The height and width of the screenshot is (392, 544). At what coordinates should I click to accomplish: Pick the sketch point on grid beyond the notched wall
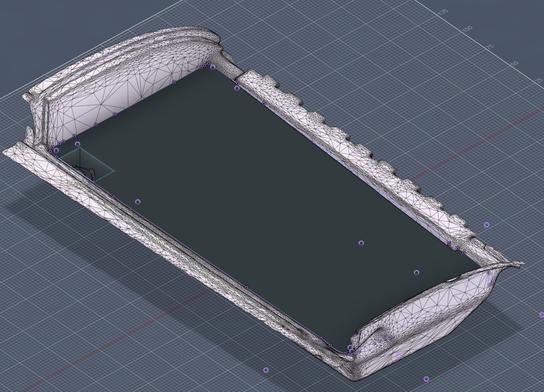click(487, 225)
